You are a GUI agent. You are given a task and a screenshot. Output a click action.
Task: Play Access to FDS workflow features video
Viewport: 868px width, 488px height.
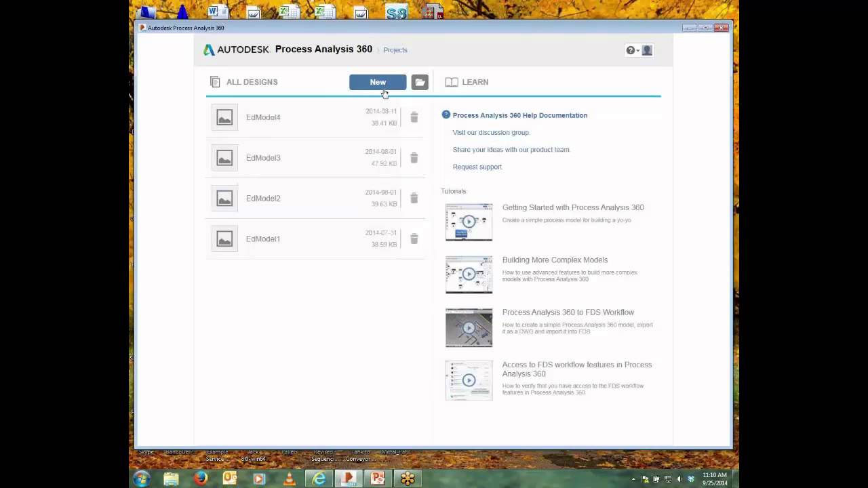469,380
